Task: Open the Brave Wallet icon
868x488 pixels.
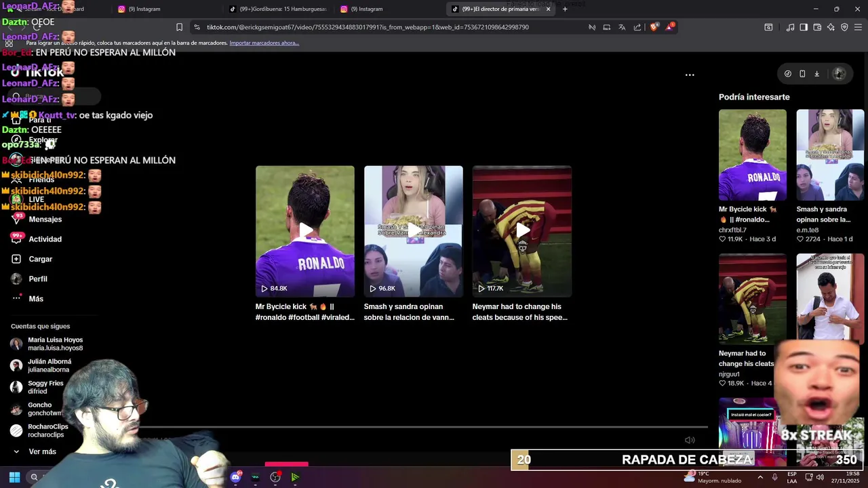Action: (x=817, y=27)
